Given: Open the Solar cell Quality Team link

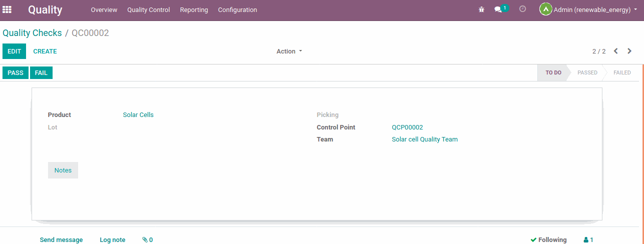Looking at the screenshot, I should click(425, 139).
